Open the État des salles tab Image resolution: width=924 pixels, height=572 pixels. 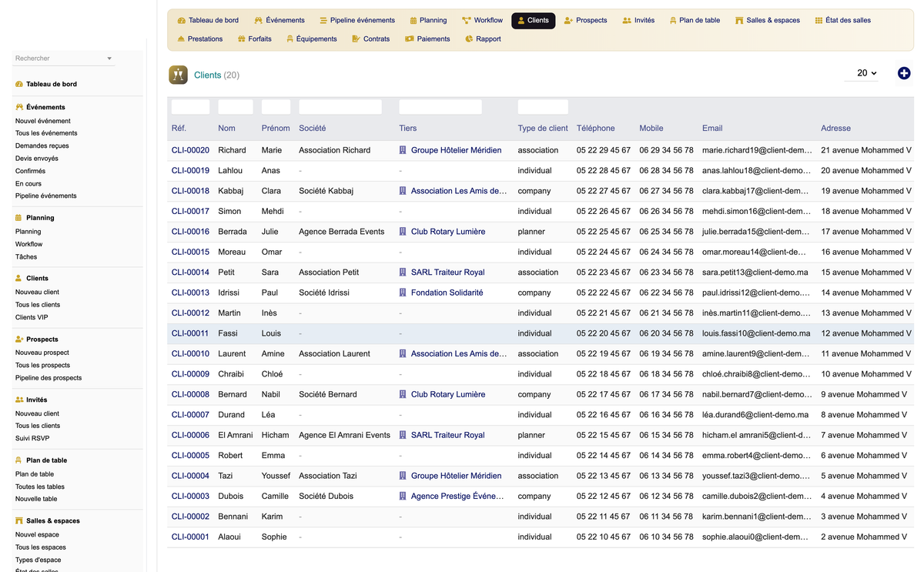(x=842, y=20)
